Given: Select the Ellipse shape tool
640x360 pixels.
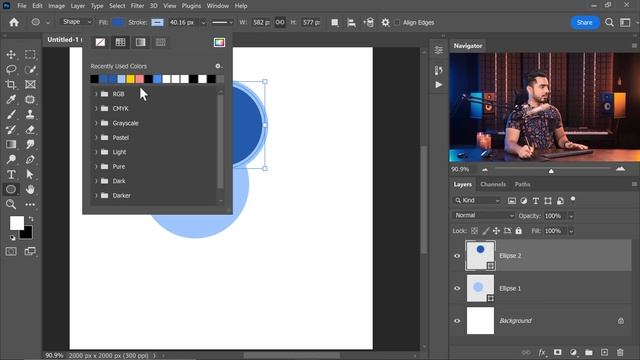Looking at the screenshot, I should point(11,189).
